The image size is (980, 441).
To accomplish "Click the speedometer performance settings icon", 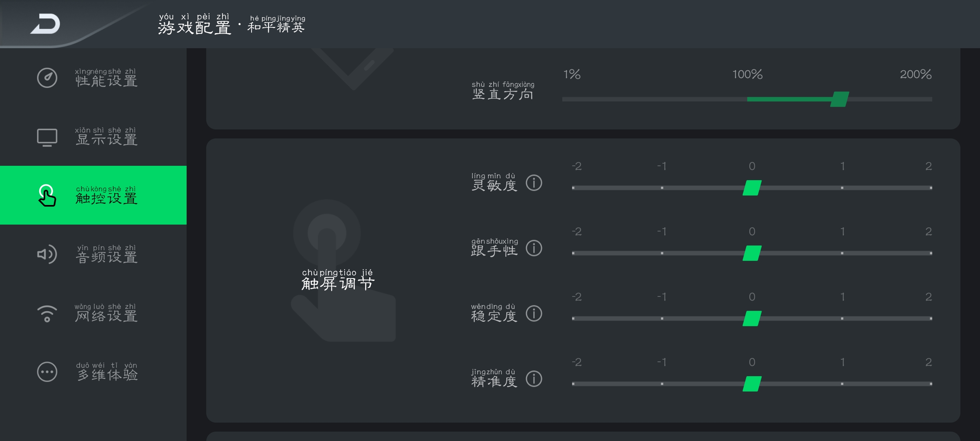I will pyautogui.click(x=47, y=78).
